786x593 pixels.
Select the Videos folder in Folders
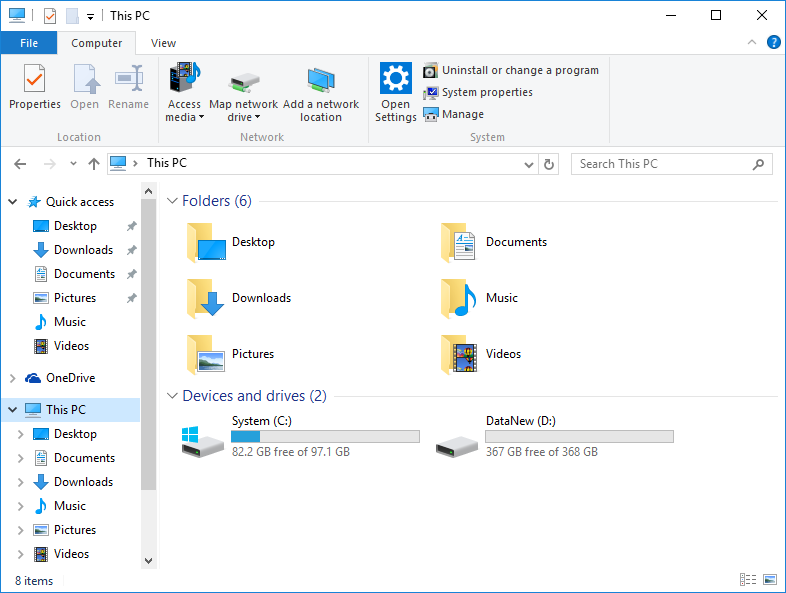(x=481, y=354)
